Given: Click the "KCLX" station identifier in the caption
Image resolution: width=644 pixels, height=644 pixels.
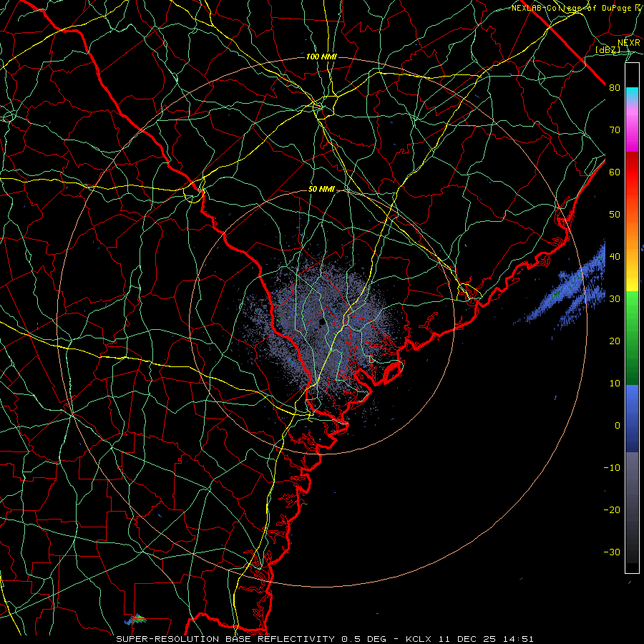Looking at the screenshot, I should click(419, 639).
